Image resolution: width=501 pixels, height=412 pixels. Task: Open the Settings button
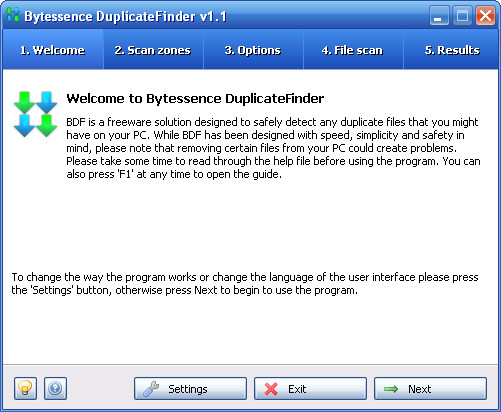pos(190,389)
